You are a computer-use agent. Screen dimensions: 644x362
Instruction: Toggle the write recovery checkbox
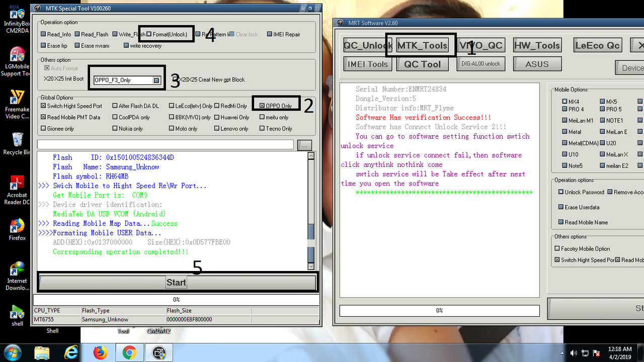click(126, 46)
